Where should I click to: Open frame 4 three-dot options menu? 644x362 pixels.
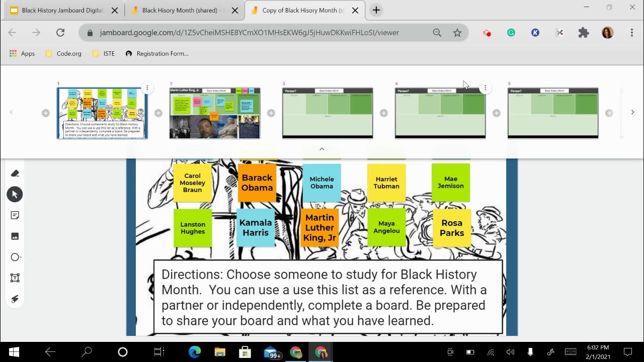click(x=485, y=88)
